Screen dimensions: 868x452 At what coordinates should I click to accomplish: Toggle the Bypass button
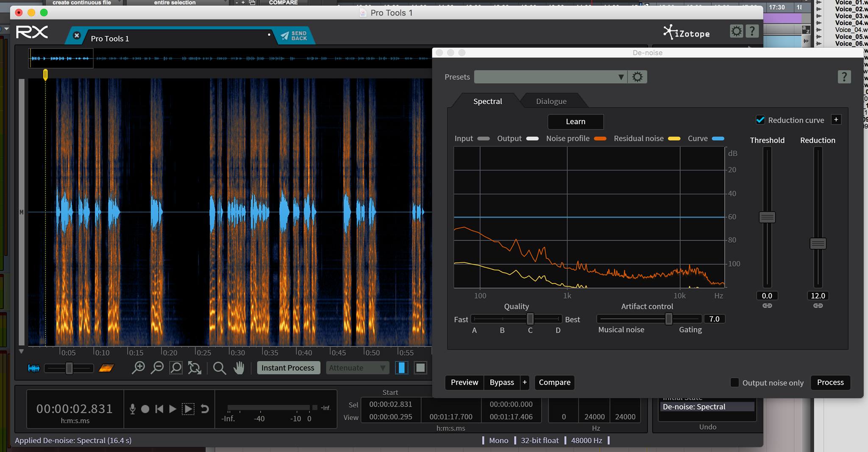point(502,382)
